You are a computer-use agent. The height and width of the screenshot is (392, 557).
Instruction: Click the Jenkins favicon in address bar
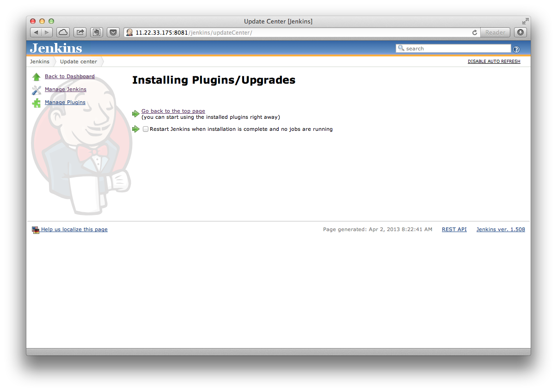tap(129, 32)
